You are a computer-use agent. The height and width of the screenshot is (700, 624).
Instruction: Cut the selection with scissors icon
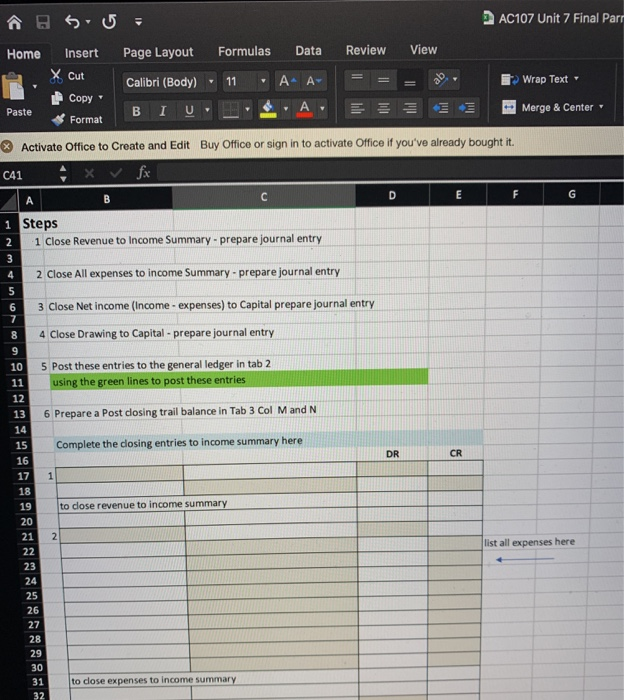[x=67, y=76]
